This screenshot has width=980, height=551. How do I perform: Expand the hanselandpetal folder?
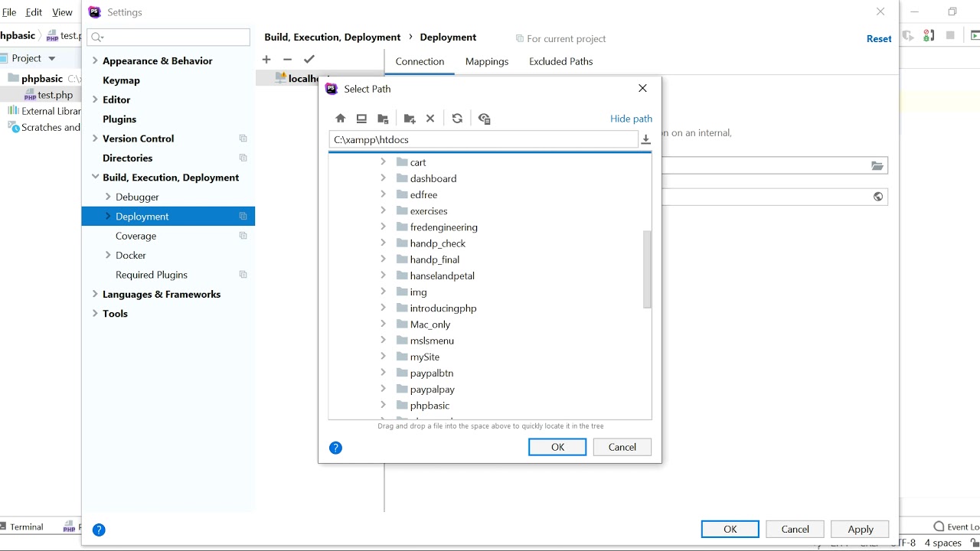384,275
